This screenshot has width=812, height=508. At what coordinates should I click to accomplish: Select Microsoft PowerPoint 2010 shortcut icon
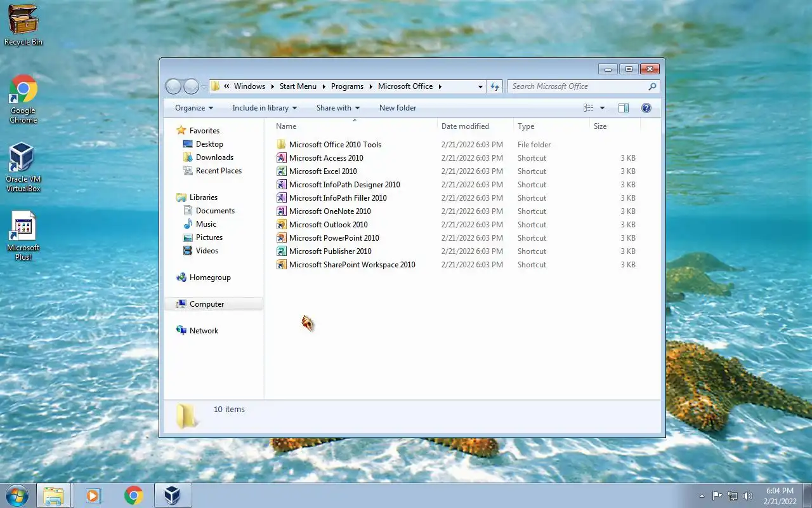(x=282, y=238)
